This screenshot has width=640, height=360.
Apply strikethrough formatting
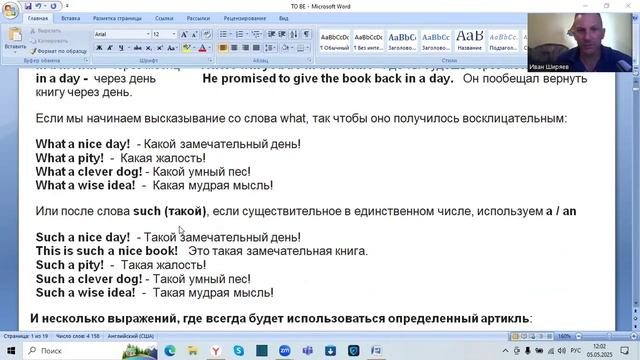[138, 48]
